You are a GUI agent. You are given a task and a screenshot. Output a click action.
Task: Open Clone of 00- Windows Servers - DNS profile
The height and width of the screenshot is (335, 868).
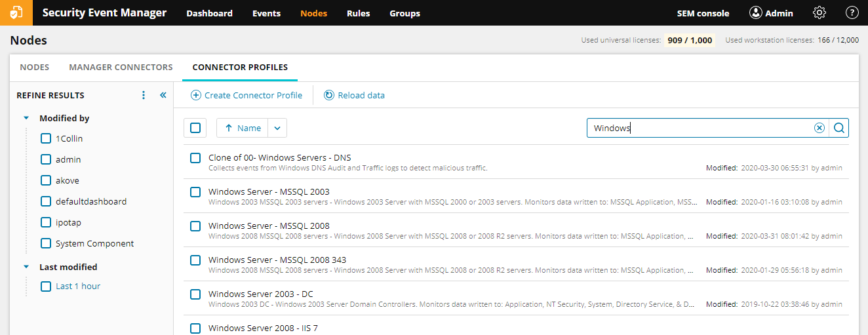pos(279,157)
